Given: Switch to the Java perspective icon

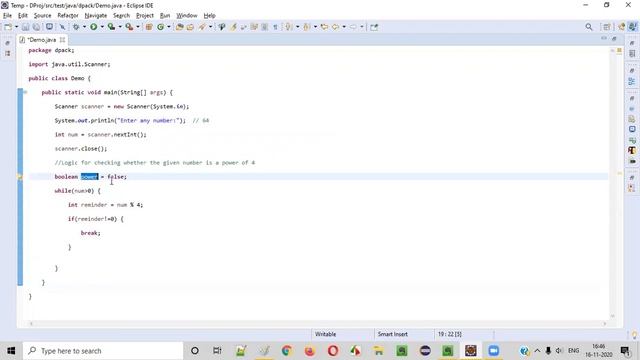Looking at the screenshot, I should 633,27.
